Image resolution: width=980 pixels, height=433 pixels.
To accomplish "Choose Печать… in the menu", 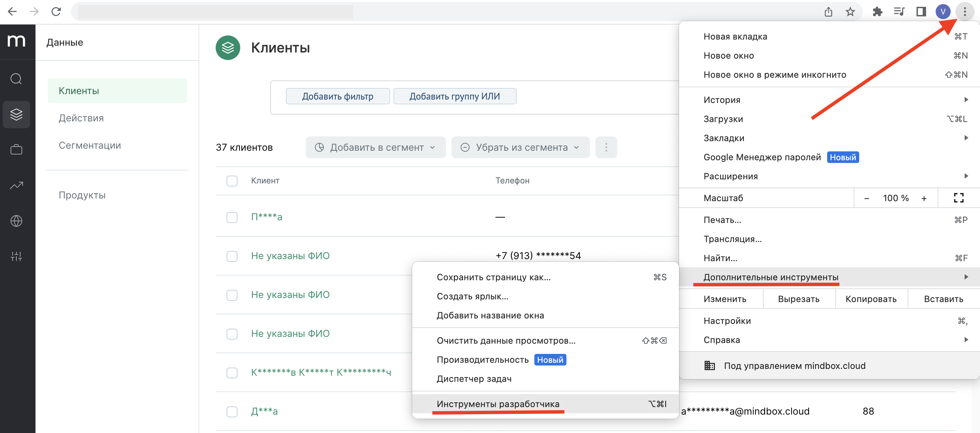I will [x=829, y=220].
